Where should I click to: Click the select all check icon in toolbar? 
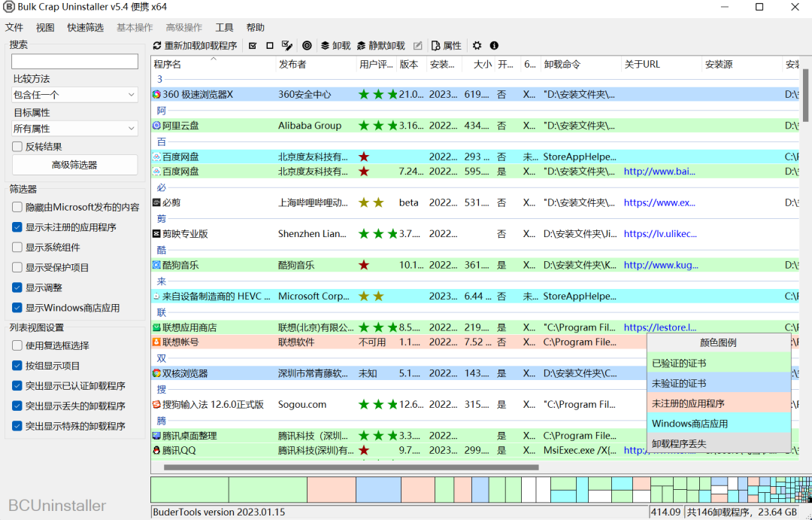(x=253, y=46)
